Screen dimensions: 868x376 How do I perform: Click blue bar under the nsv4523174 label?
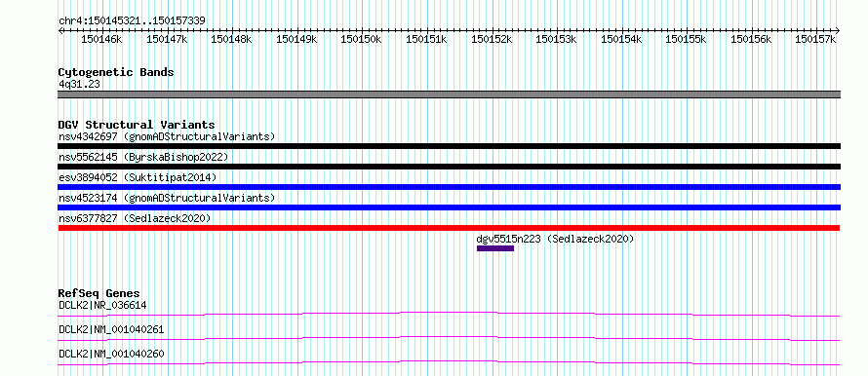point(449,207)
